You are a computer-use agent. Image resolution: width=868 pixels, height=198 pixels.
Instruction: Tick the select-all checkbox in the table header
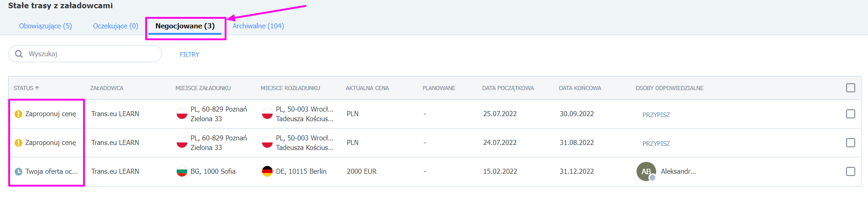pyautogui.click(x=850, y=88)
